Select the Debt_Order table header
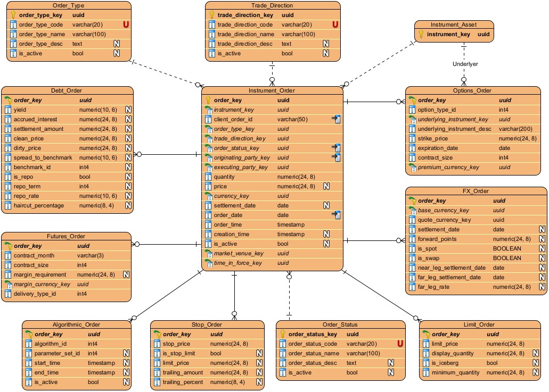Viewport: 549px width, 392px height. 67,90
